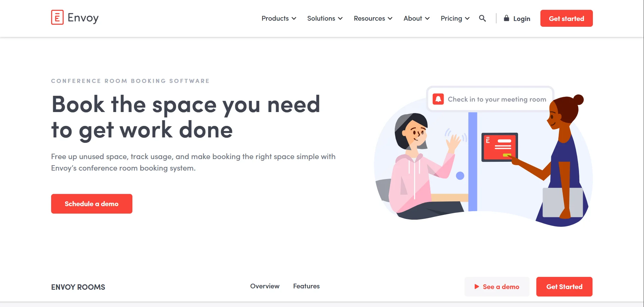Screen dimensions: 644x307
Task: Click the Schedule a demo button
Action: pyautogui.click(x=92, y=204)
